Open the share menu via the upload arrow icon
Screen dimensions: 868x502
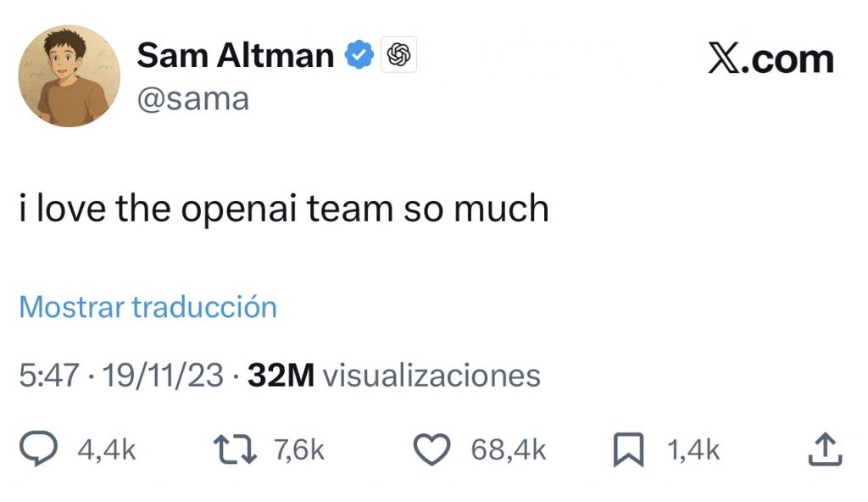click(x=825, y=449)
